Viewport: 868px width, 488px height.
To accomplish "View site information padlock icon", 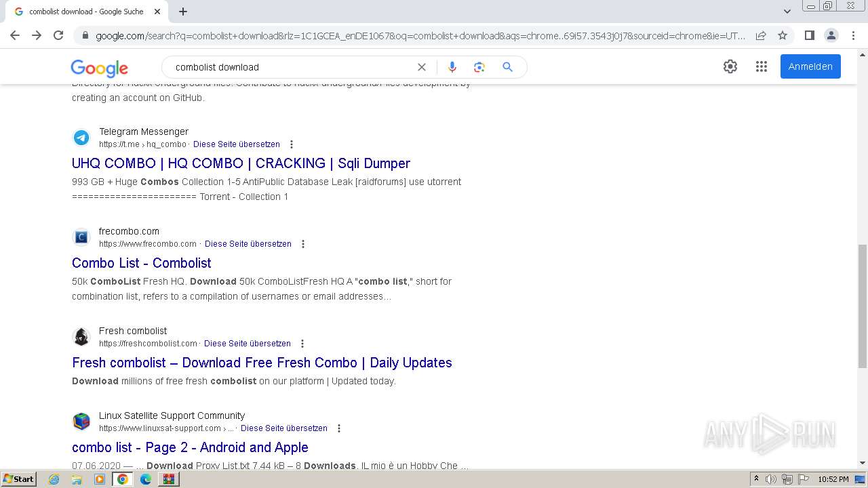I will 85,36.
